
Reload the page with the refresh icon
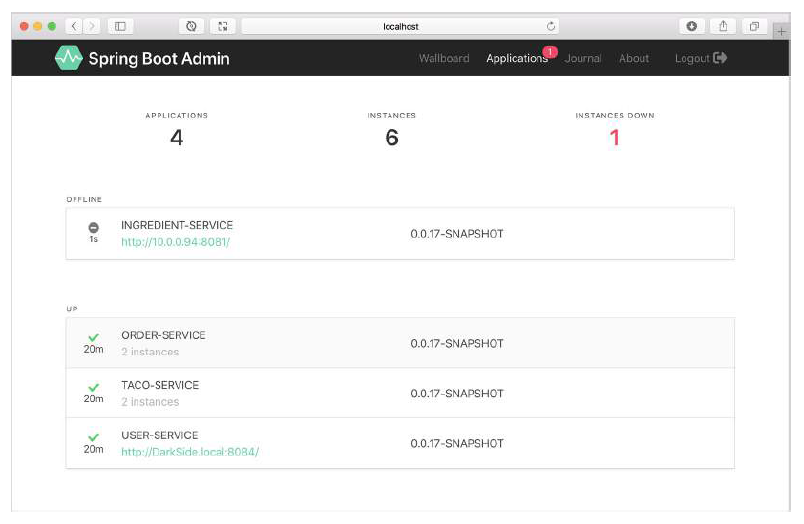point(551,26)
